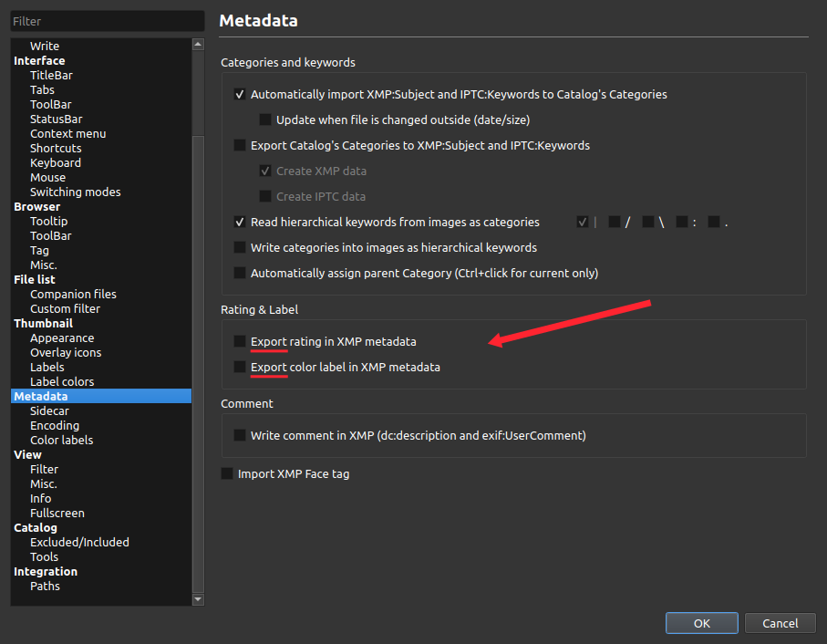
Task: Select Switching modes settings
Action: (x=76, y=192)
